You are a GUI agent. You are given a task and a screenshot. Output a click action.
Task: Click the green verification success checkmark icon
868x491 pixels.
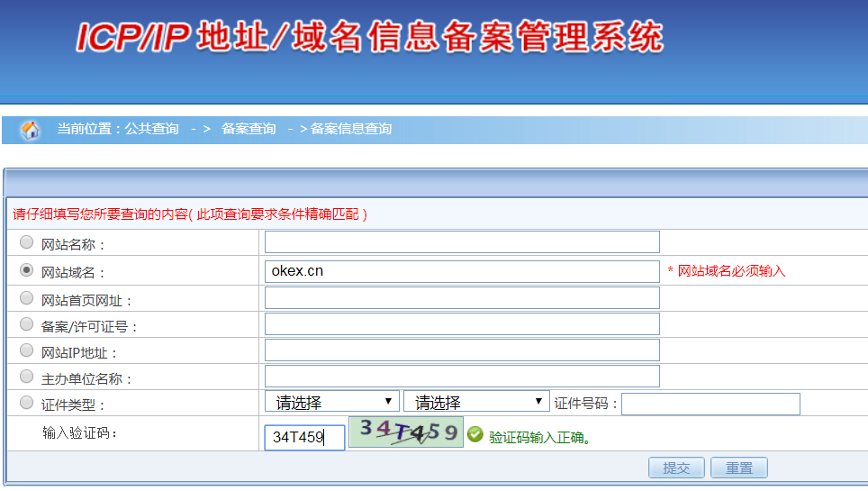[x=475, y=437]
